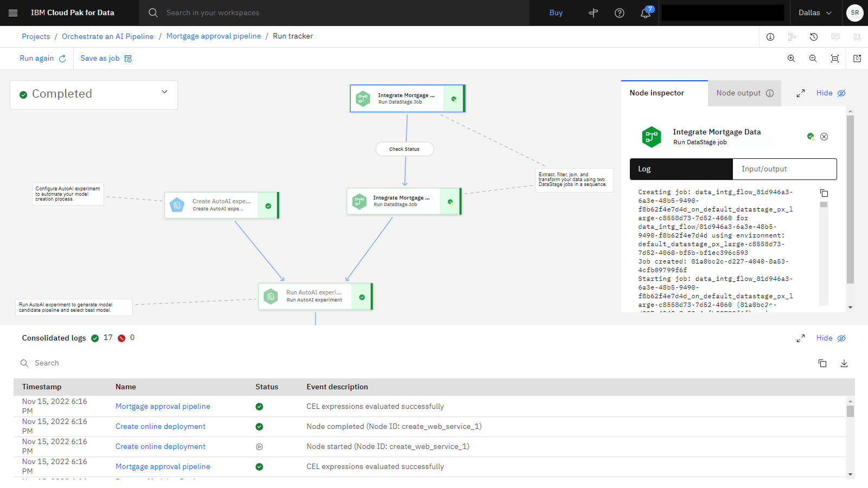
Task: Click the Save as job calendar icon
Action: pyautogui.click(x=128, y=59)
